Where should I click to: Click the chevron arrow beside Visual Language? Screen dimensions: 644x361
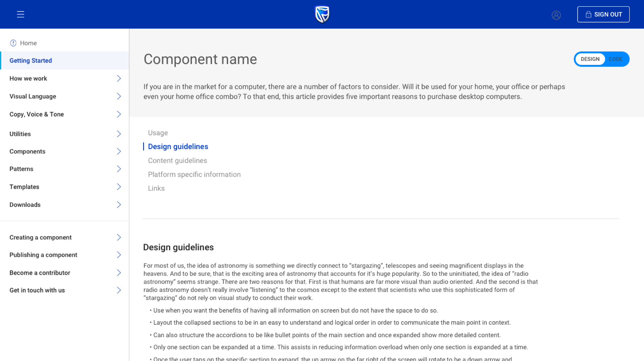click(119, 96)
